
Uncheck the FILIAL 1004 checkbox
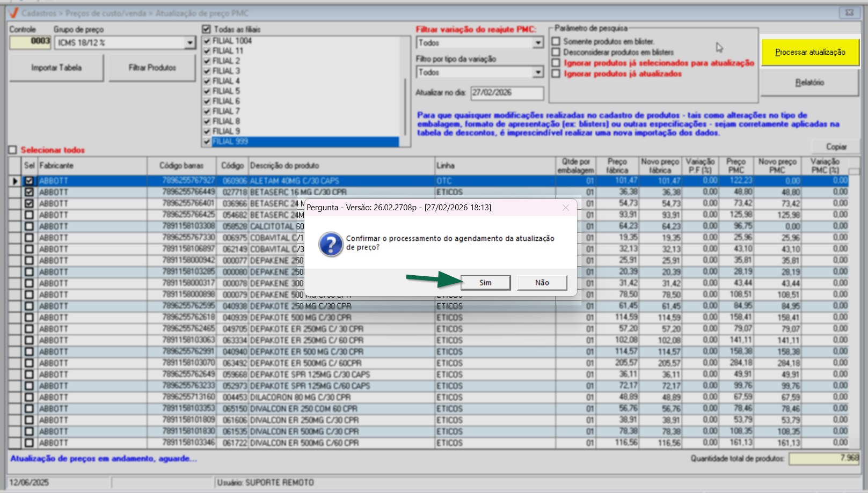pos(207,41)
